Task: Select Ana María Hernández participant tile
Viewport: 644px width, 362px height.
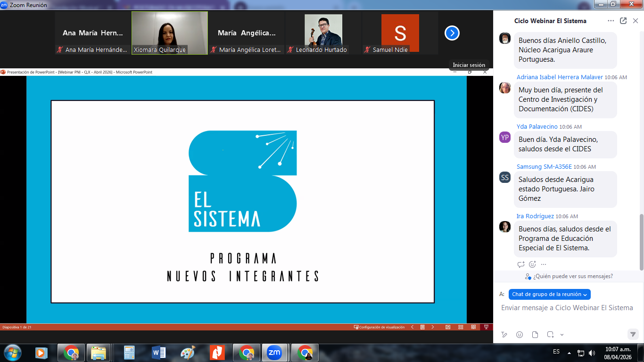Action: point(93,33)
